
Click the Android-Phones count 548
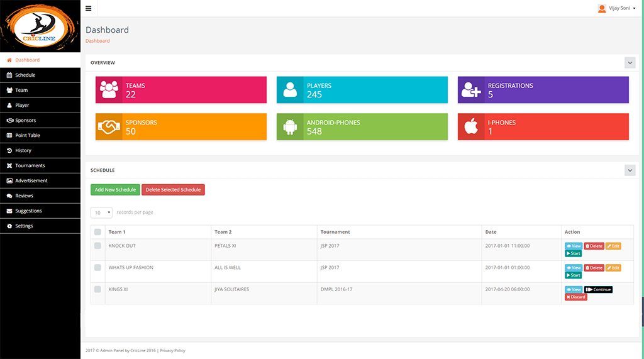314,131
